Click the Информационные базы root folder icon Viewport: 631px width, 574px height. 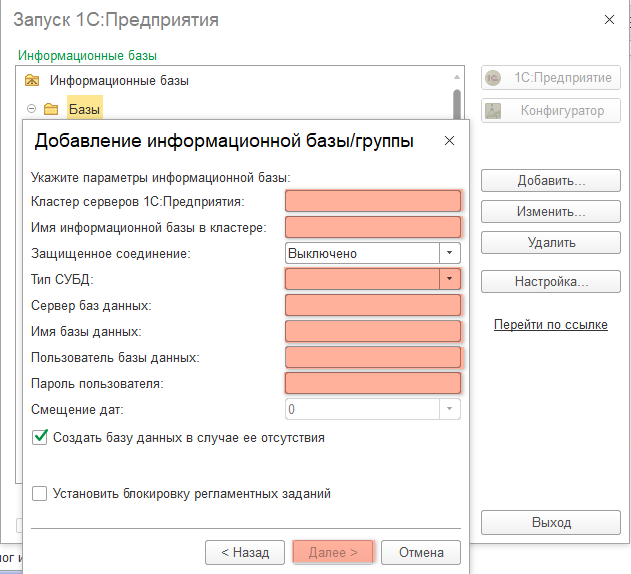click(x=32, y=81)
